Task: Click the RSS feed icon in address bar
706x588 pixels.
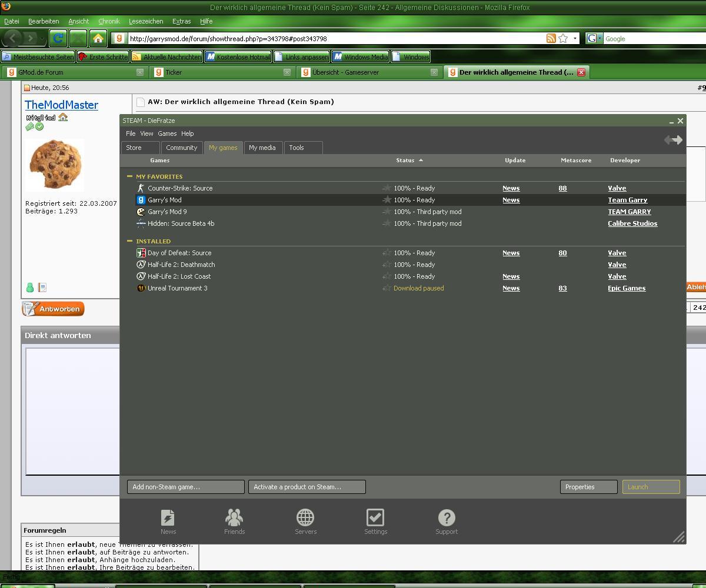Action: pos(551,39)
